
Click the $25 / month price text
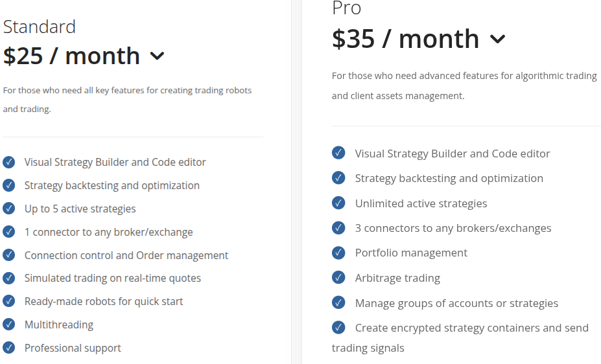(x=71, y=56)
